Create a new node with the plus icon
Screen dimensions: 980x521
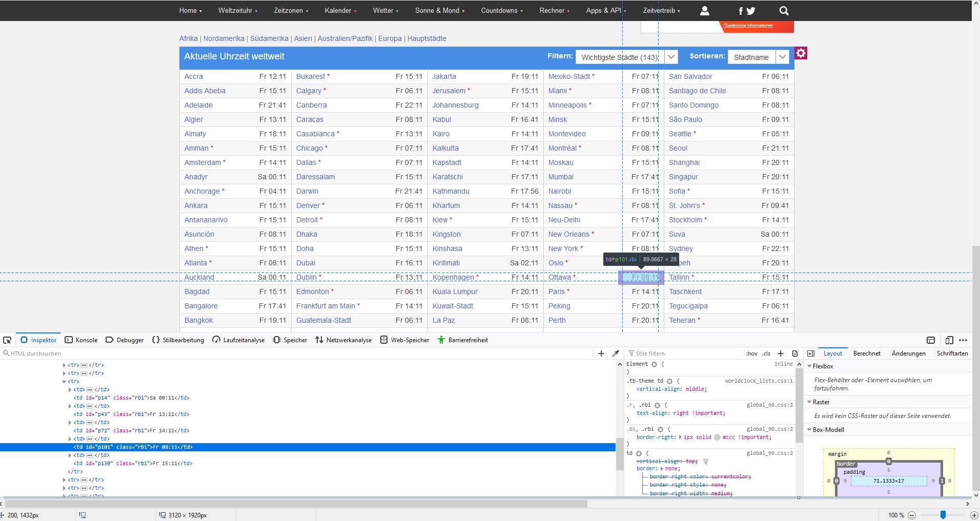pyautogui.click(x=601, y=353)
